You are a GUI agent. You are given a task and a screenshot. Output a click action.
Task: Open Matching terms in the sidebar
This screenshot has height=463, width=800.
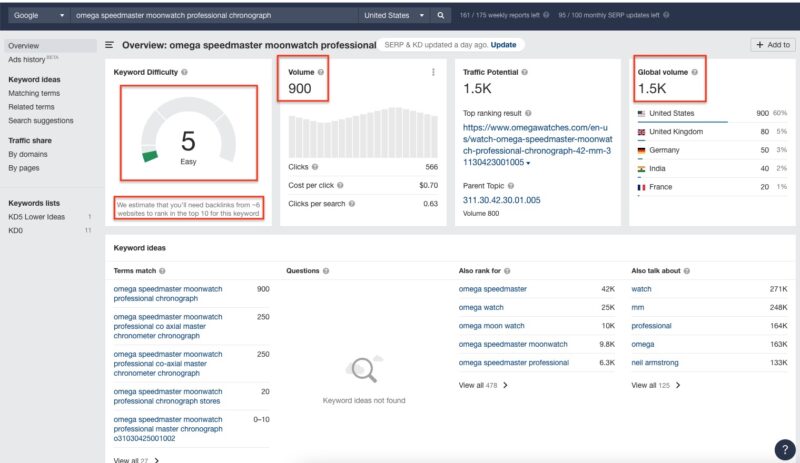coord(34,93)
